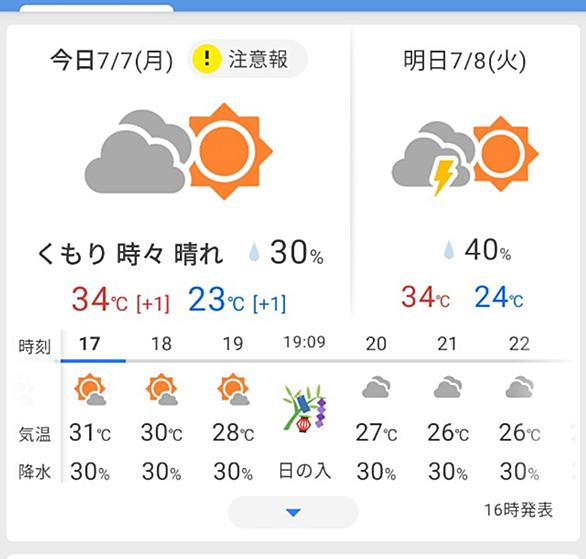Select the 今日7/7(月) day header
The image size is (586, 559).
pyautogui.click(x=111, y=60)
